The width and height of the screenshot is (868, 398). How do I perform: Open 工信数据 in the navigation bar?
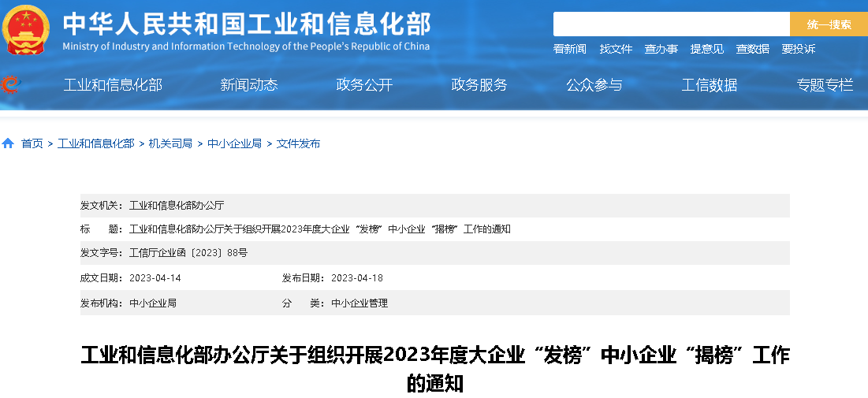click(x=710, y=85)
